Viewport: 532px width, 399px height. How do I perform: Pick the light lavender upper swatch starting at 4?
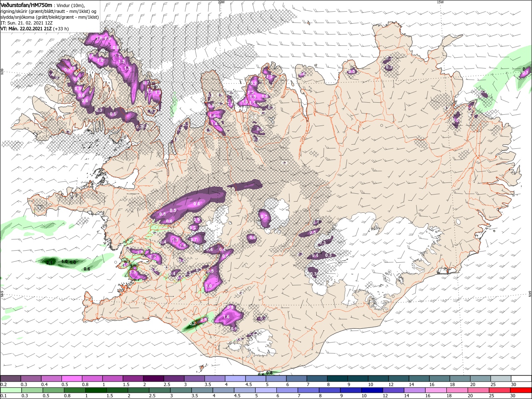[235, 379]
